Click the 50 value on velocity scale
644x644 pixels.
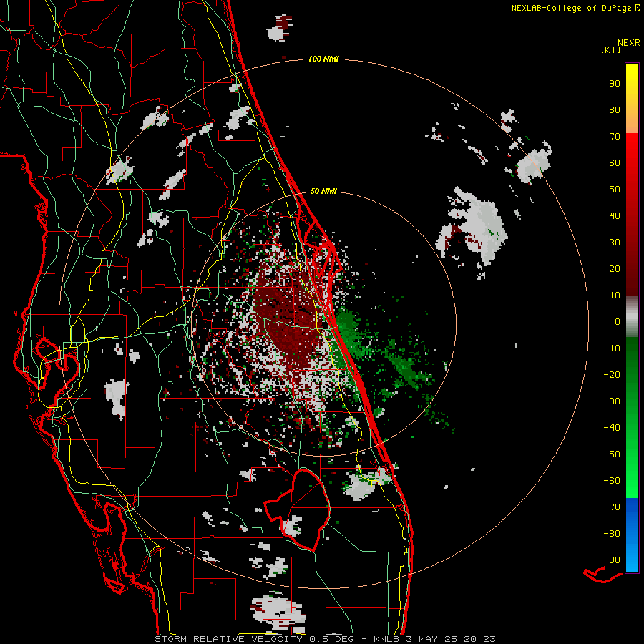coord(615,190)
